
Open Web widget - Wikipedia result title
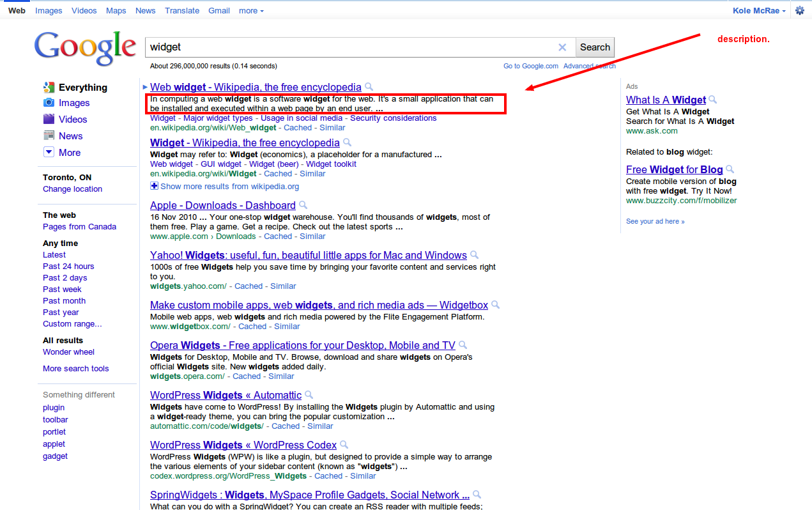point(256,87)
